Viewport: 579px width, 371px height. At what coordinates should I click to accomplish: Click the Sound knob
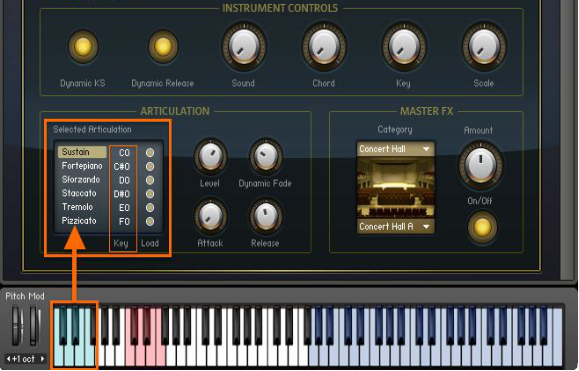[x=243, y=47]
